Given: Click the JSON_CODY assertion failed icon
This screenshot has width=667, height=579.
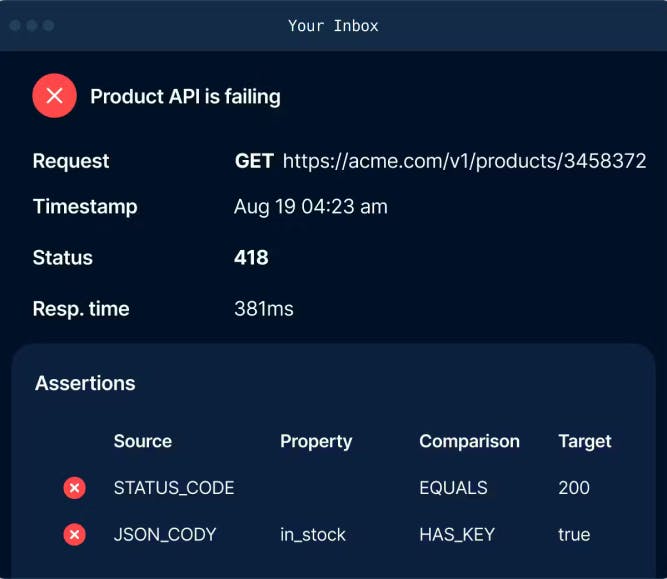Looking at the screenshot, I should coord(74,535).
